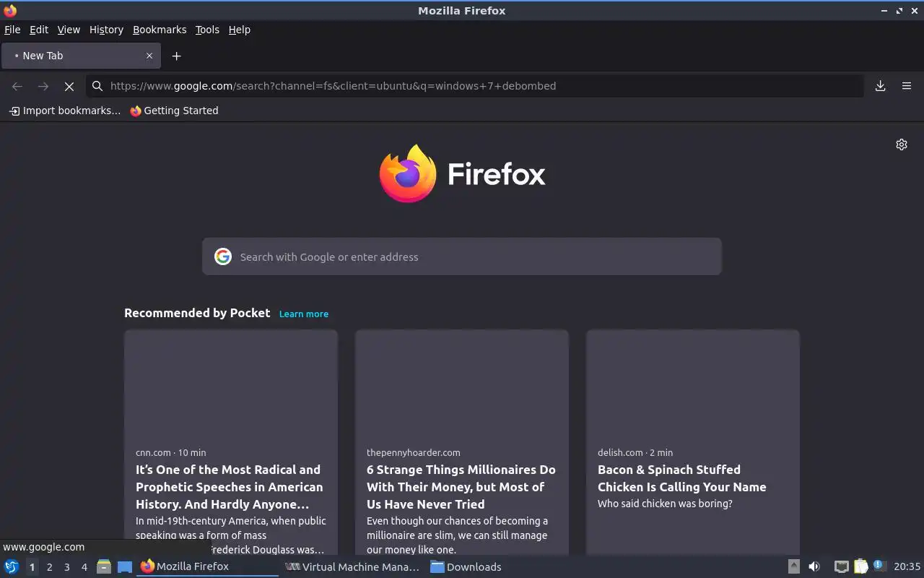Select the New Tab tab

point(79,56)
